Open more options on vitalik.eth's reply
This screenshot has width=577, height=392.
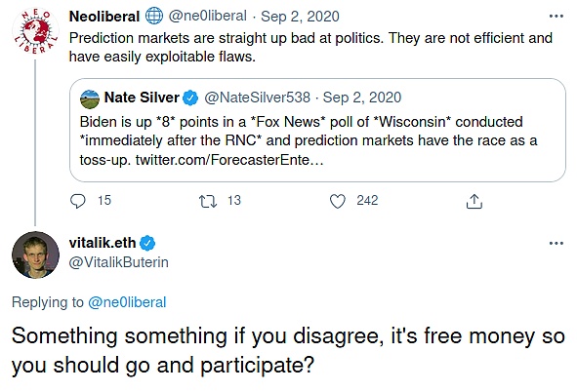[556, 243]
